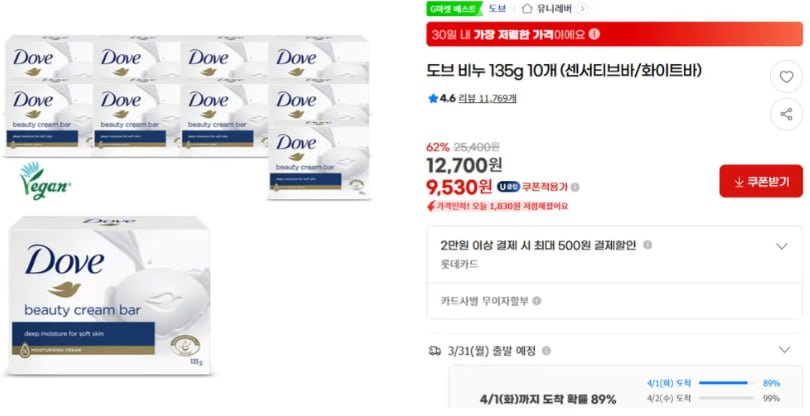Open the Dove brand link
This screenshot has height=416, width=810.
click(497, 8)
